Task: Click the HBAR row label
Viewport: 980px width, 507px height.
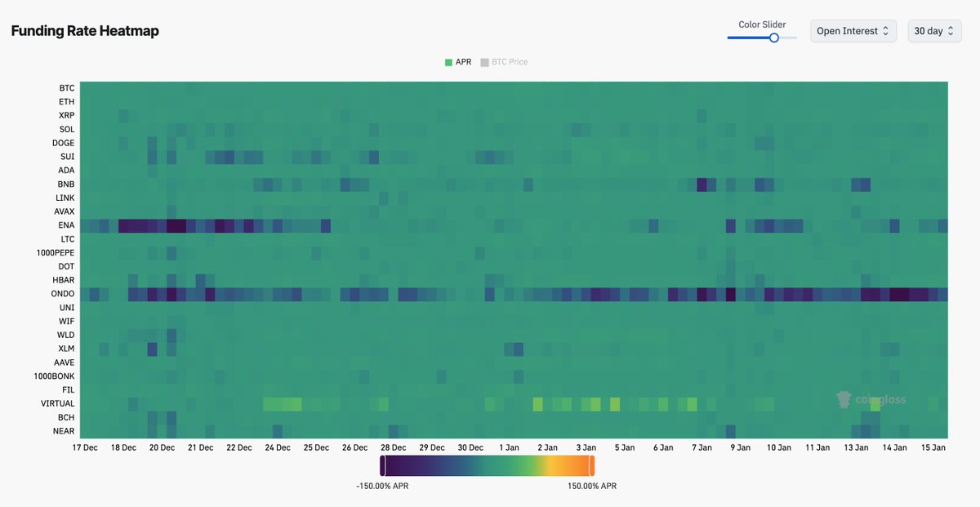Action: [64, 280]
